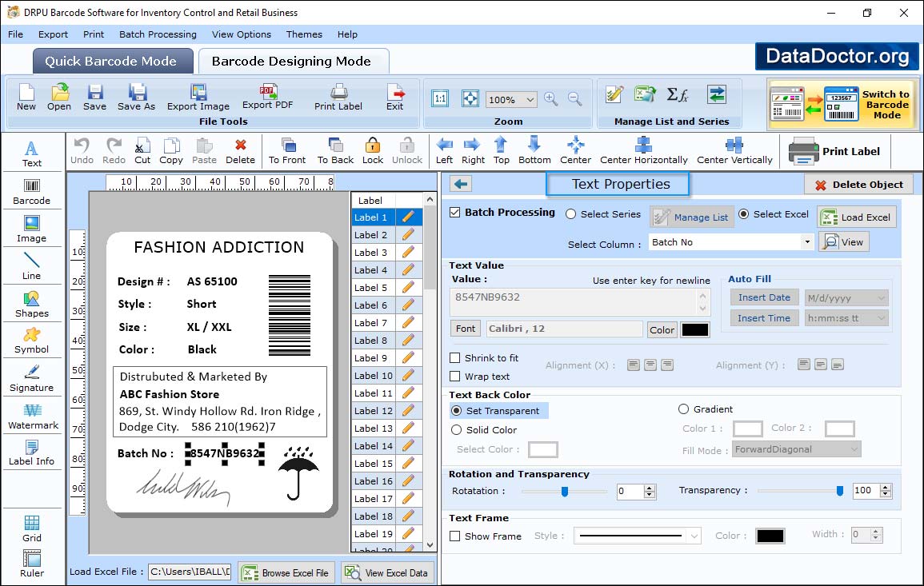Open the Themes menu

304,34
